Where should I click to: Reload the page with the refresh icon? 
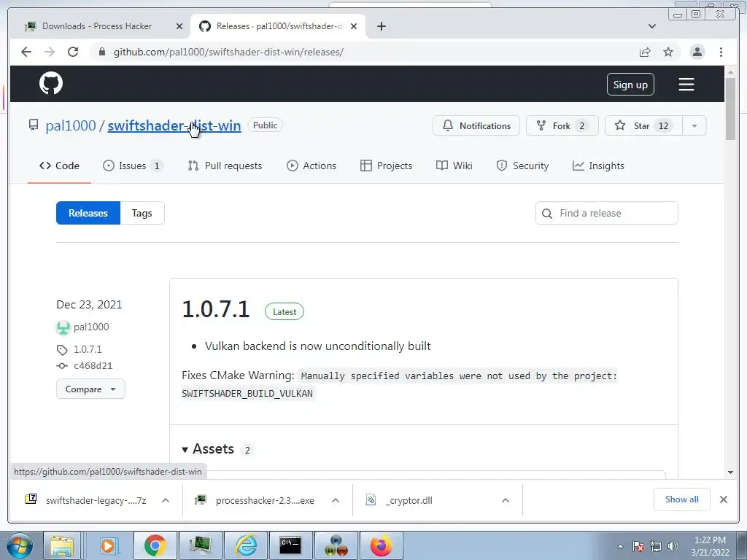pos(73,52)
